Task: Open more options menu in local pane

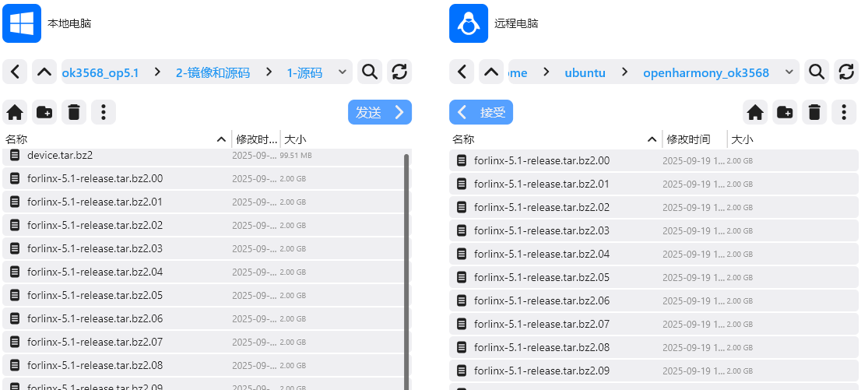Action: click(x=104, y=112)
